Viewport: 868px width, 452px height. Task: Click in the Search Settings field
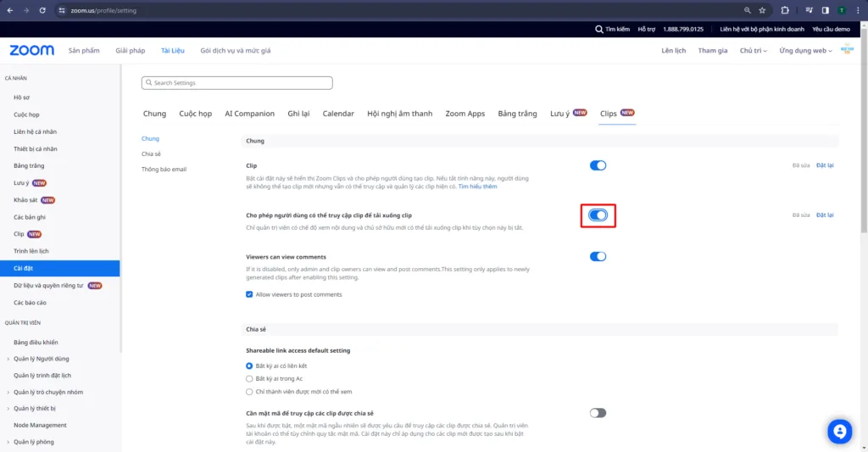pyautogui.click(x=237, y=83)
